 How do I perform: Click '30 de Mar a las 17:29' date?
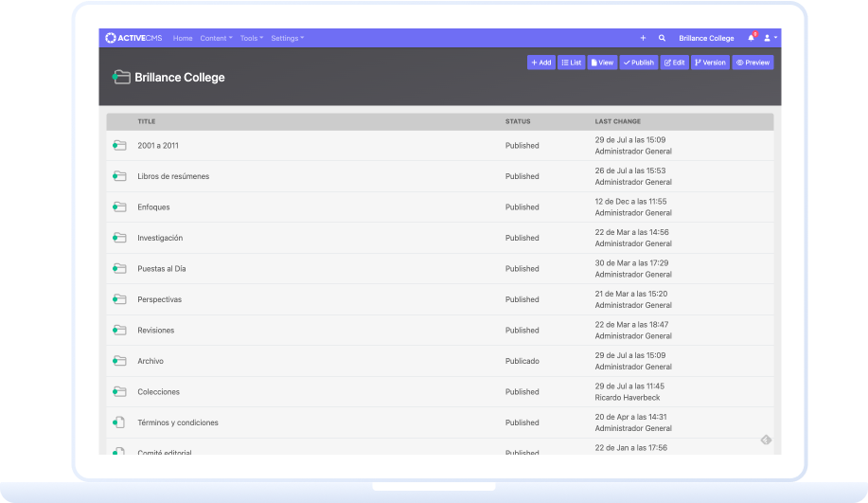[631, 262]
